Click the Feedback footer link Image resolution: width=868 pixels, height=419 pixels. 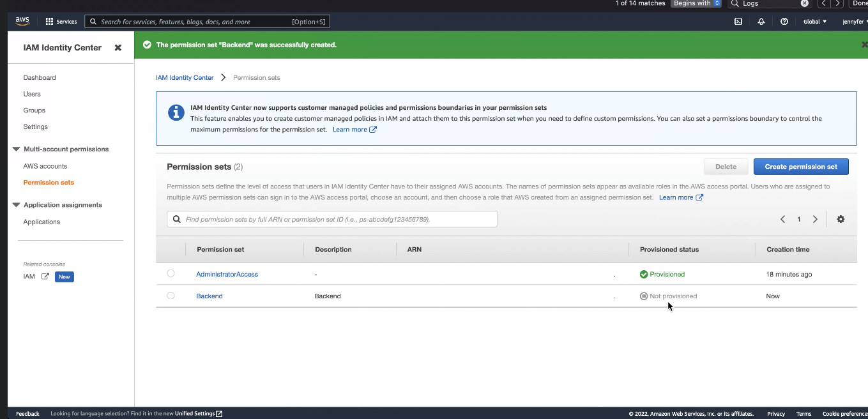click(x=27, y=414)
